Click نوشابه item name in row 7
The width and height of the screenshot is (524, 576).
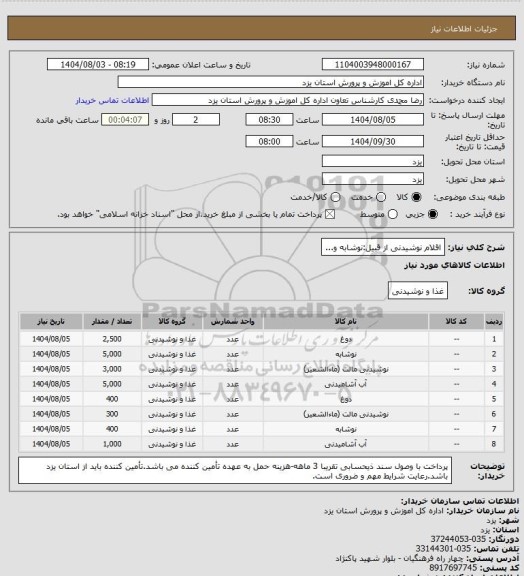346,429
